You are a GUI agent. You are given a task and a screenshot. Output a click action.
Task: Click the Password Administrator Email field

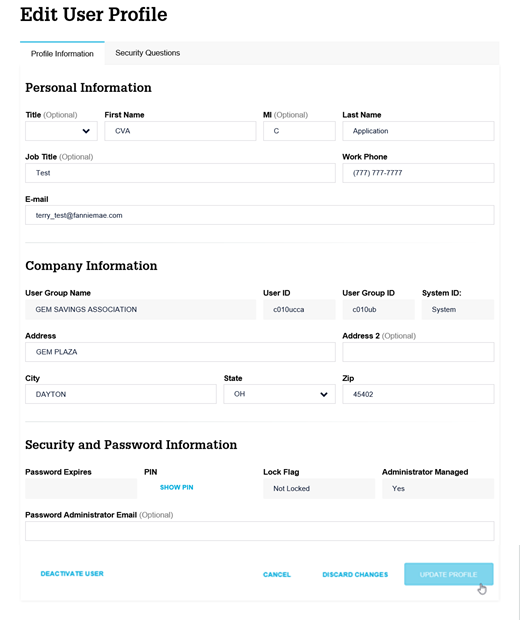point(259,531)
